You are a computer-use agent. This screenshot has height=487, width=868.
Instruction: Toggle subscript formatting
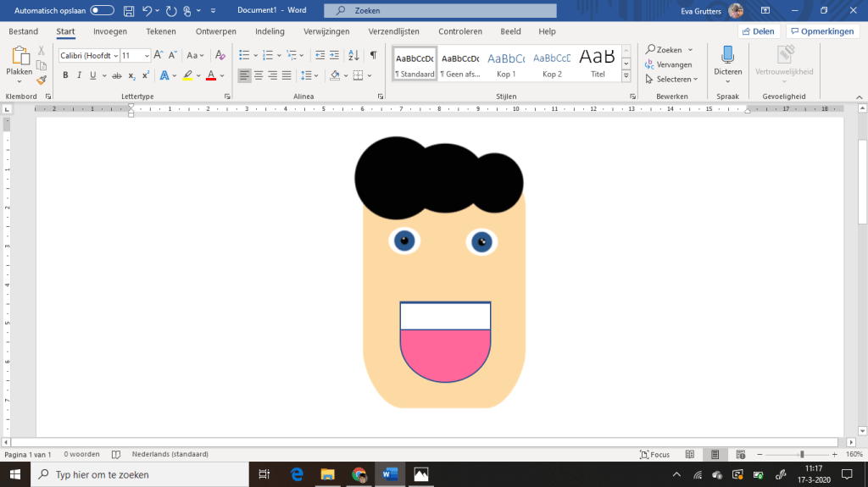(x=131, y=75)
